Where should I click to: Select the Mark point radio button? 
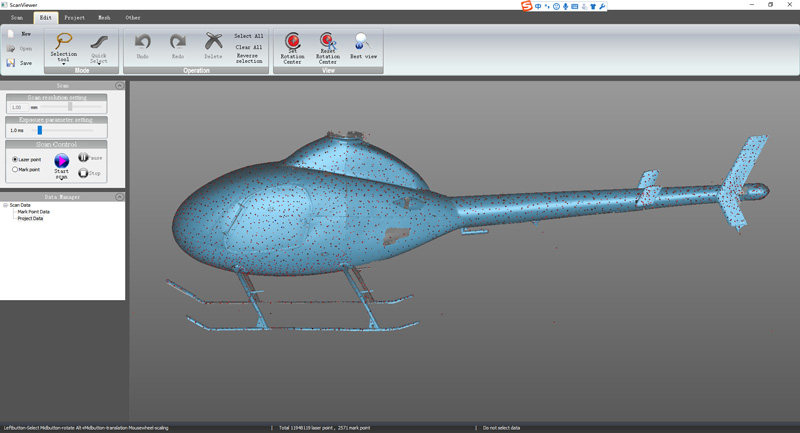[15, 170]
